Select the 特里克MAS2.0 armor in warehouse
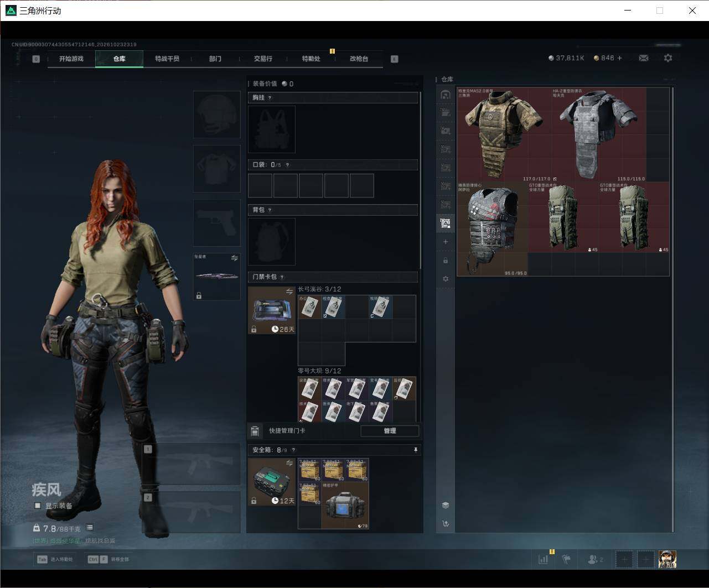This screenshot has width=709, height=588. point(504,134)
